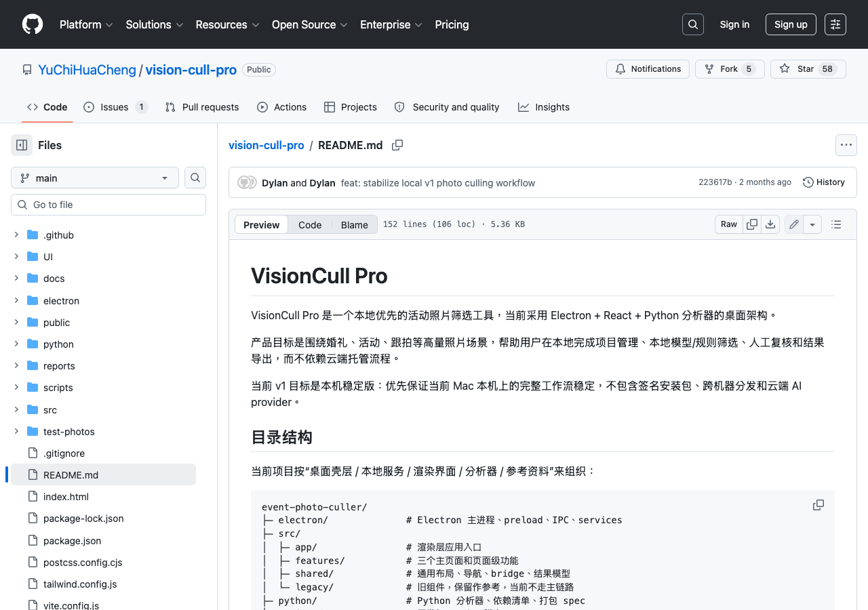Open the Open Source menu
The width and height of the screenshot is (868, 610).
(x=309, y=24)
